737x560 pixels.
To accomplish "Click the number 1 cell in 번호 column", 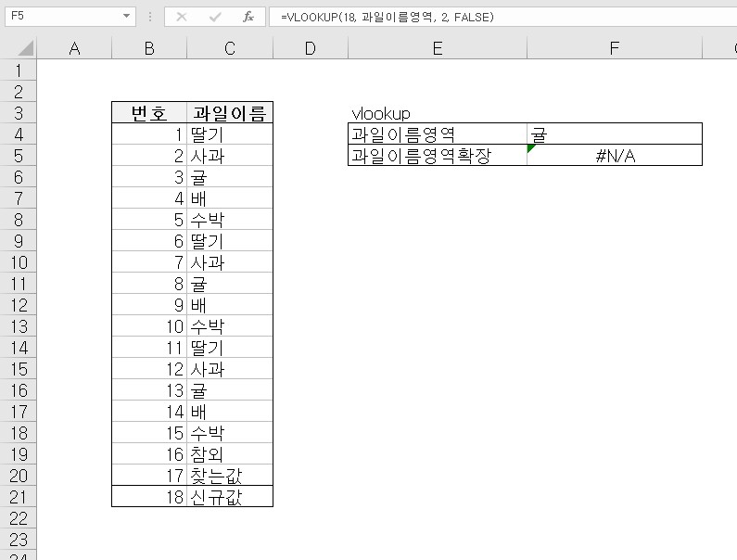I will coord(149,134).
